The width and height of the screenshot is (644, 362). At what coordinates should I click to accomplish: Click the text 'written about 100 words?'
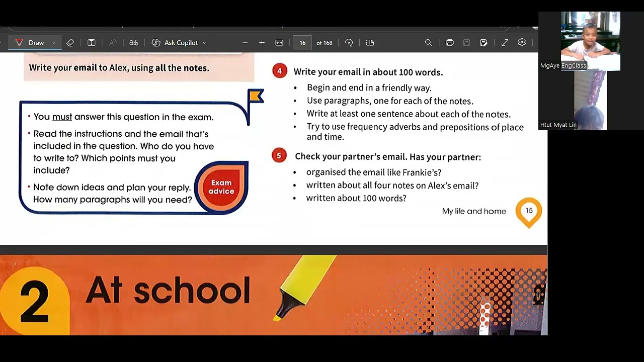tap(356, 198)
